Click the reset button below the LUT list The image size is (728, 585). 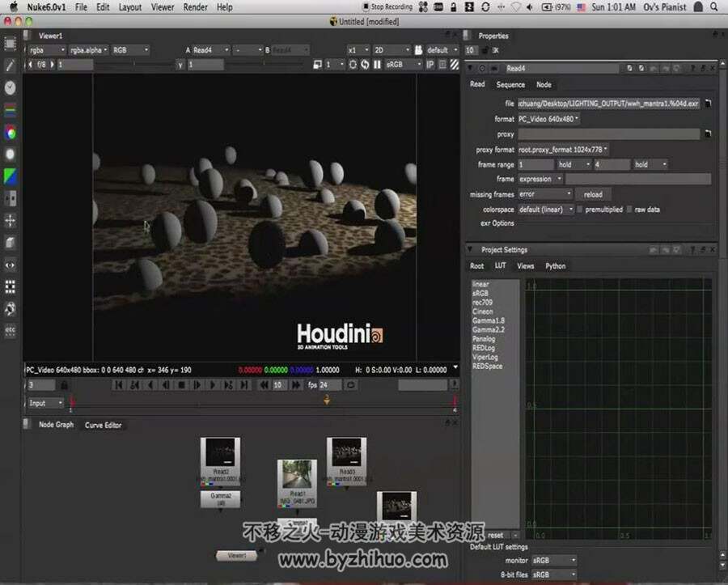(x=495, y=536)
